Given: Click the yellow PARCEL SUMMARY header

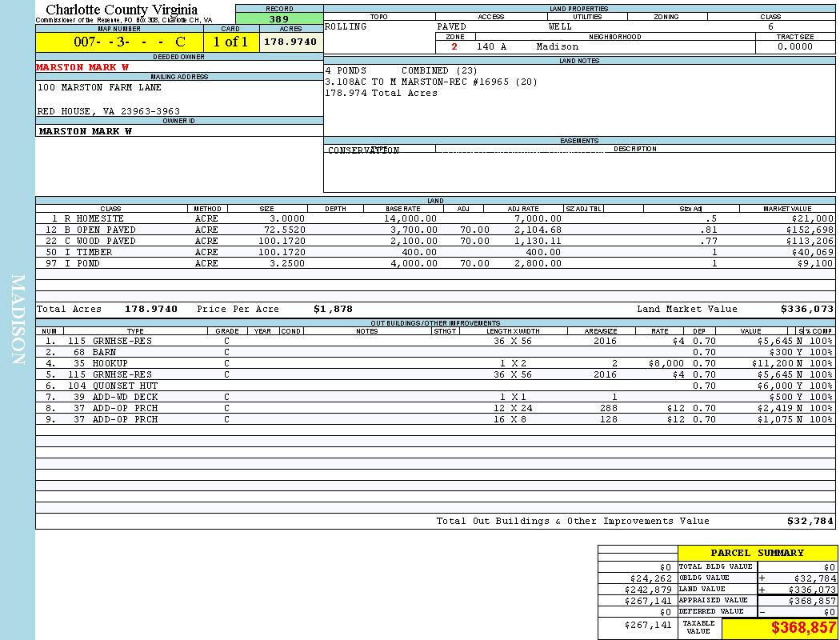Looking at the screenshot, I should click(757, 553).
